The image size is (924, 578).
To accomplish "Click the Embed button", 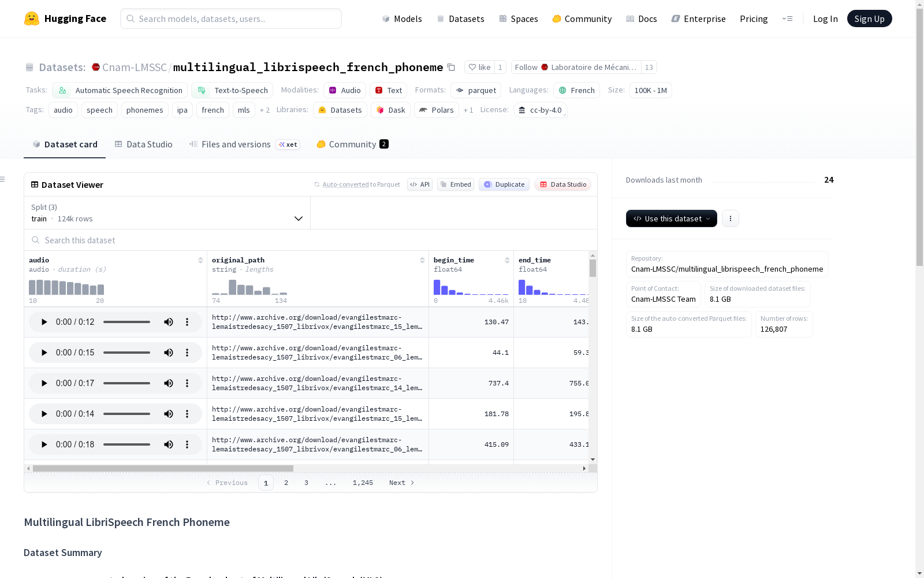I will [456, 184].
